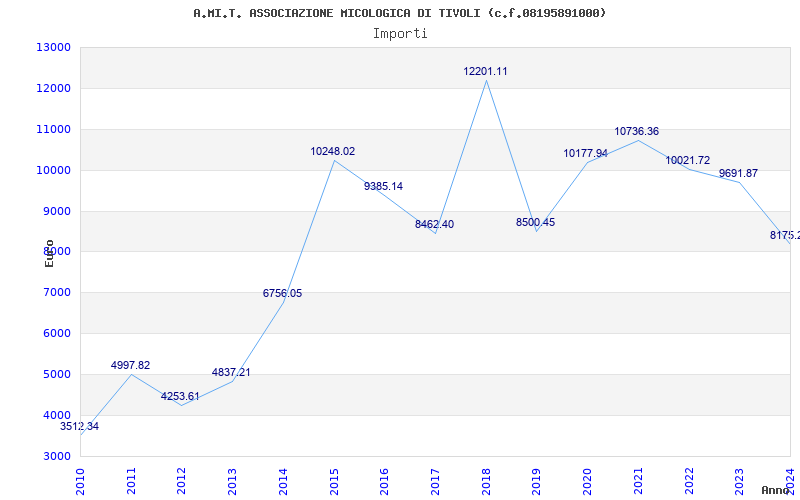Click the x-axis year 2020
Screen dimensions: 800x500
[x=587, y=481]
